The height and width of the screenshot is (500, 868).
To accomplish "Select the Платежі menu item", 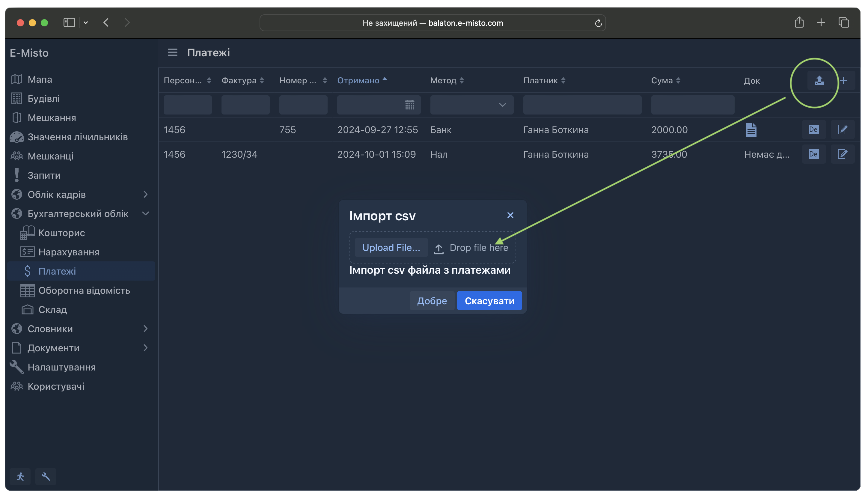I will 57,271.
